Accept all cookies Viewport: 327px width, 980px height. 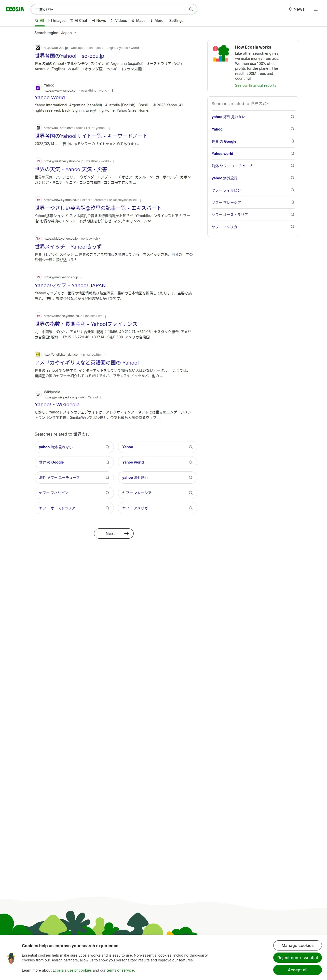(297, 970)
